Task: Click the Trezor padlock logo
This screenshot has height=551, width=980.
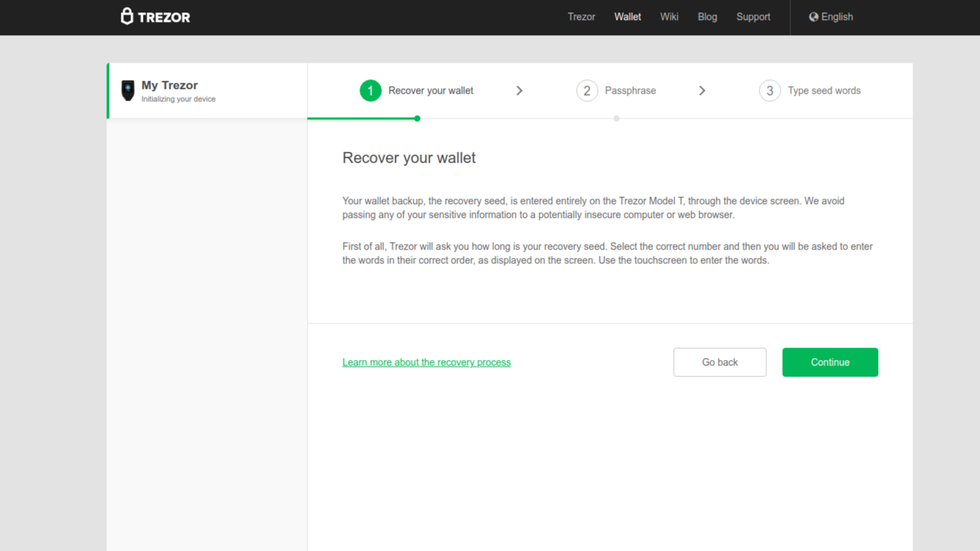Action: 127,16
